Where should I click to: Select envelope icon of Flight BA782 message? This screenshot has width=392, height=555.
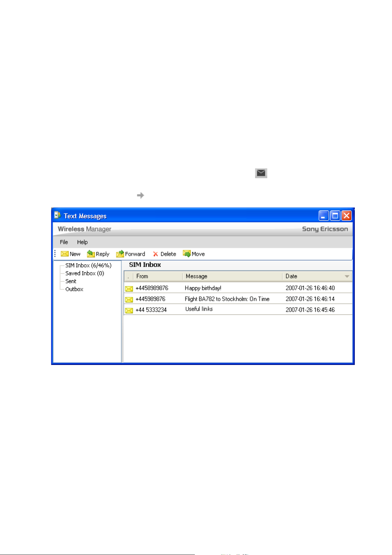(x=129, y=299)
